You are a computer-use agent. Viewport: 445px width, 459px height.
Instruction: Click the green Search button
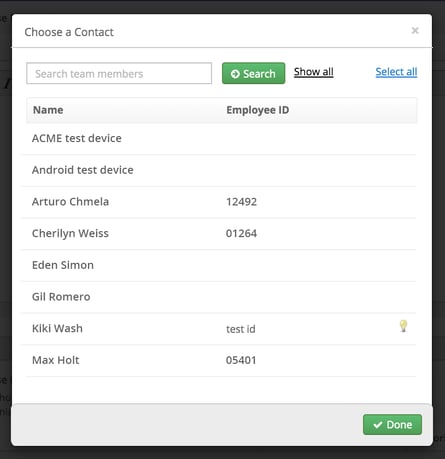(x=253, y=73)
